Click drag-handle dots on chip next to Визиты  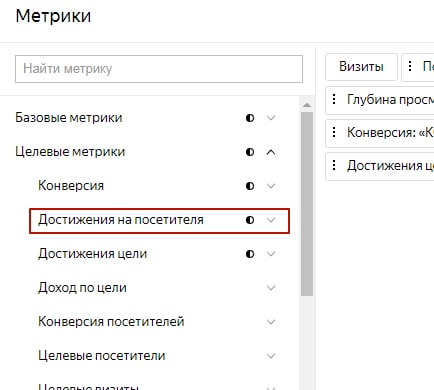coord(410,66)
